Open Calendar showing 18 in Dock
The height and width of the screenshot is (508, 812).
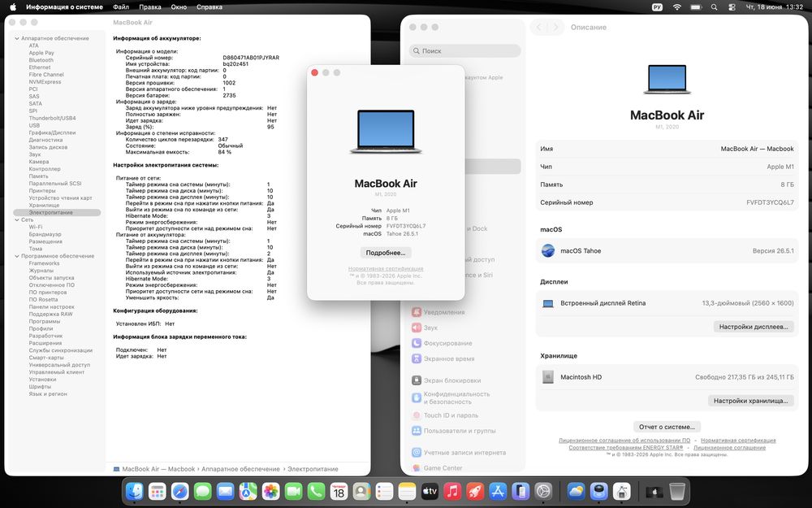pos(339,491)
